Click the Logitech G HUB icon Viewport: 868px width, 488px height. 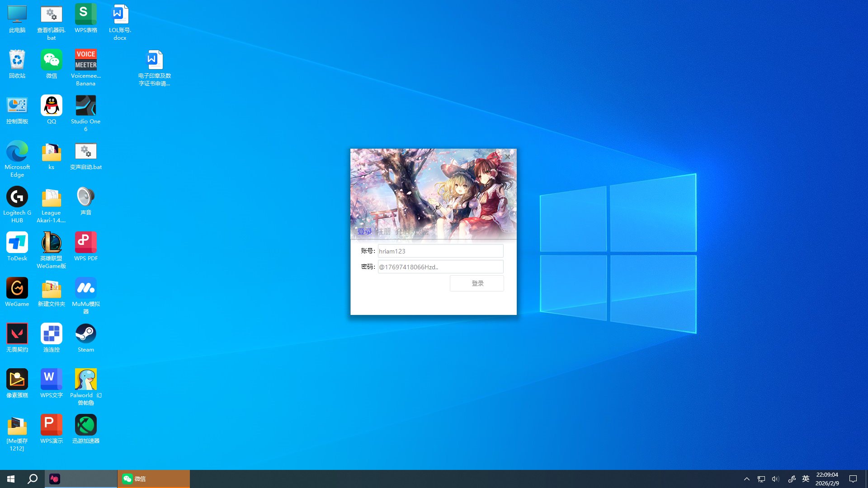point(17,197)
